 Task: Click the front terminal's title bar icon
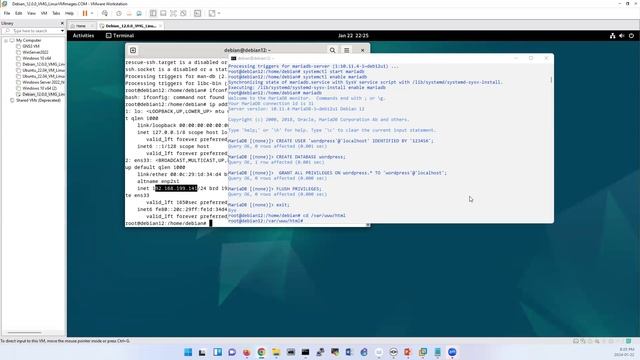233,58
